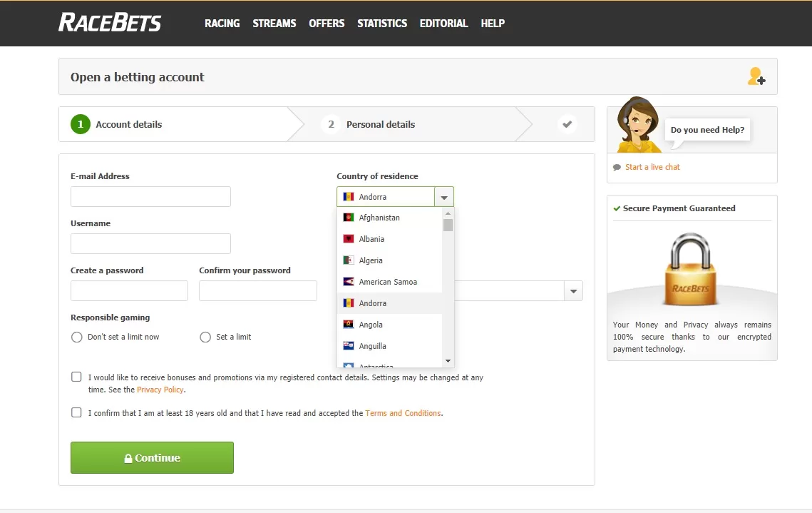Click the green check next to Secure Payment
This screenshot has width=812, height=513.
(617, 208)
